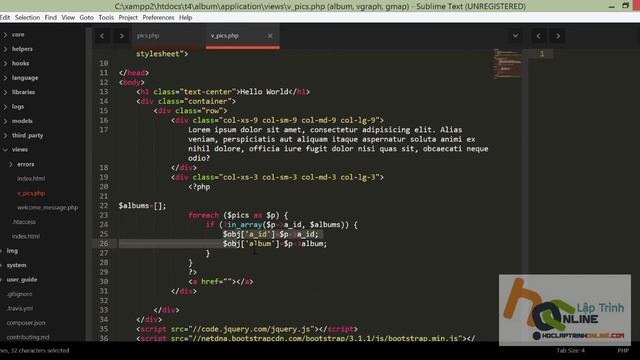Viewport: 640px width, 360px height.
Task: Open index.html inside the views folder
Action: [31, 179]
